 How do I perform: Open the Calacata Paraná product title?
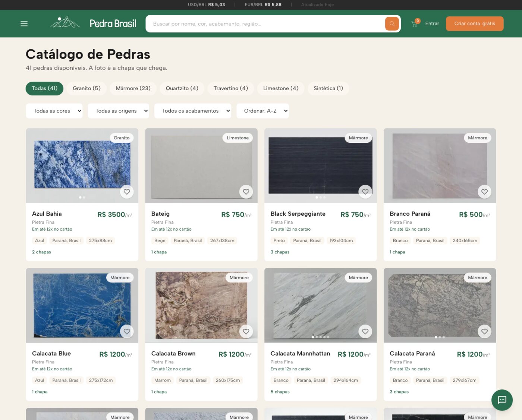pyautogui.click(x=412, y=353)
